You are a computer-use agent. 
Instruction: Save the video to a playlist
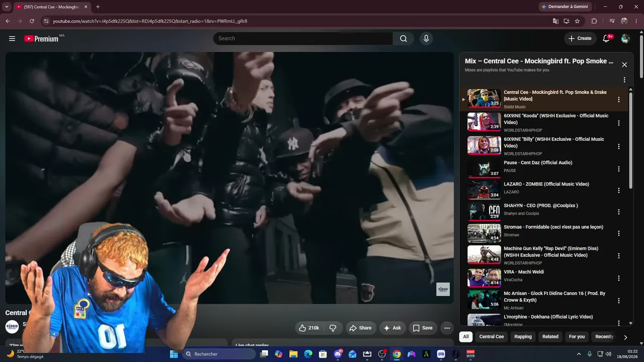423,328
